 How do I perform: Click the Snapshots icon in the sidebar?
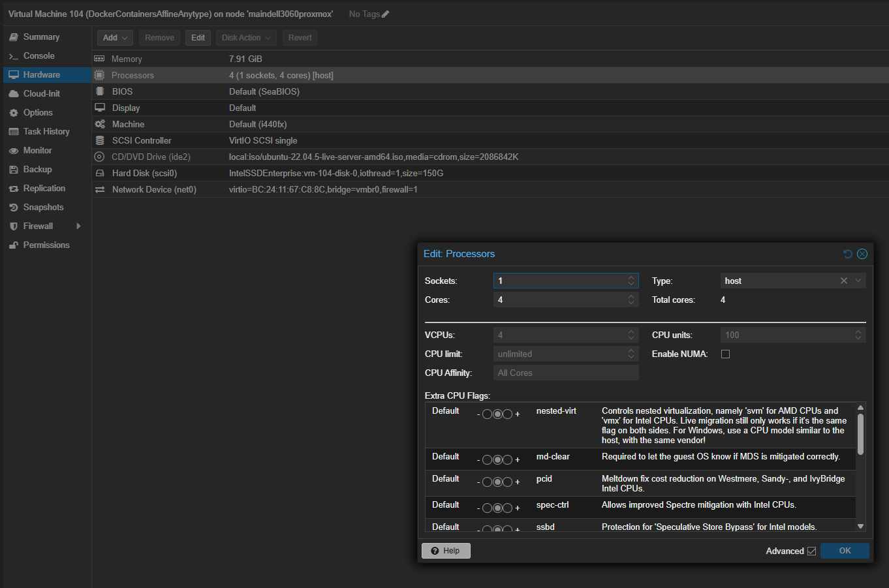(x=13, y=208)
